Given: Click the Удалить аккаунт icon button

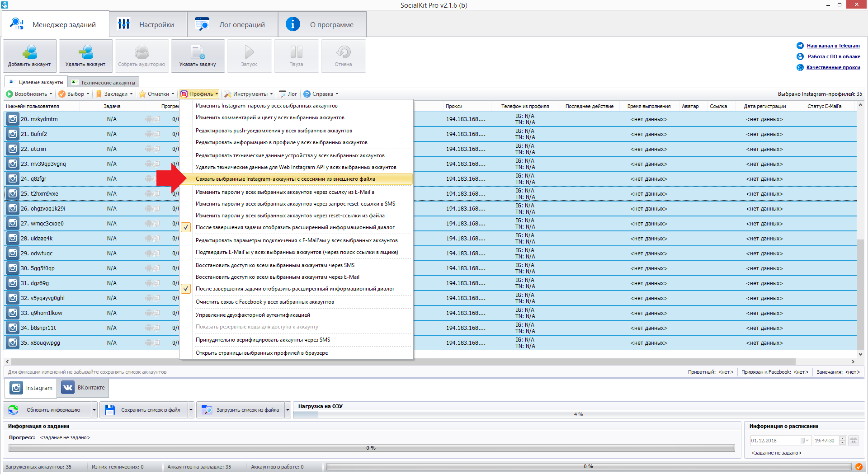Looking at the screenshot, I should 85,56.
